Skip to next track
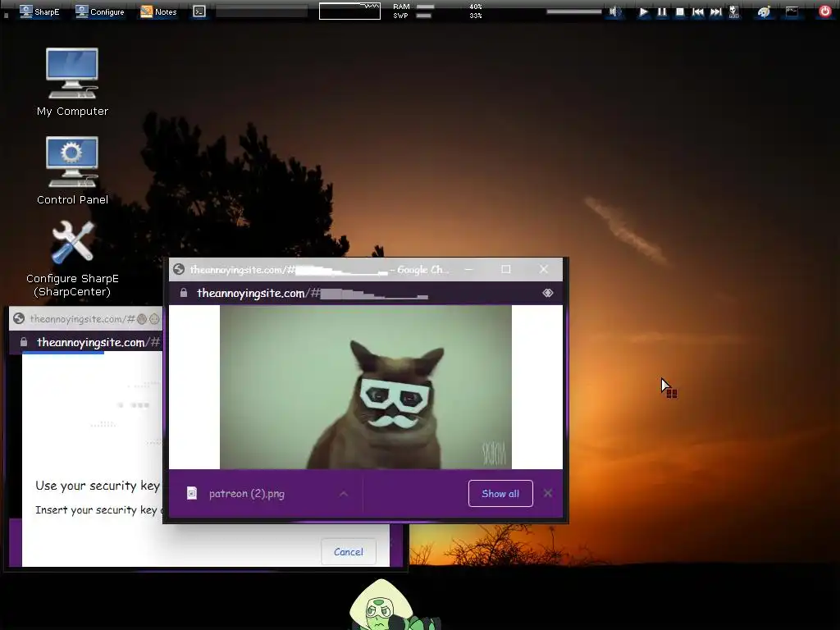 tap(715, 11)
